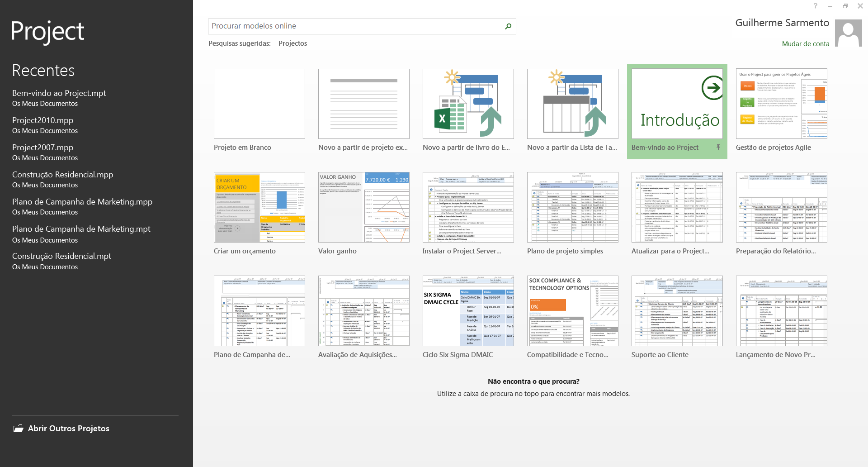Image resolution: width=868 pixels, height=467 pixels.
Task: Select the Valor ganho template
Action: pyautogui.click(x=364, y=207)
